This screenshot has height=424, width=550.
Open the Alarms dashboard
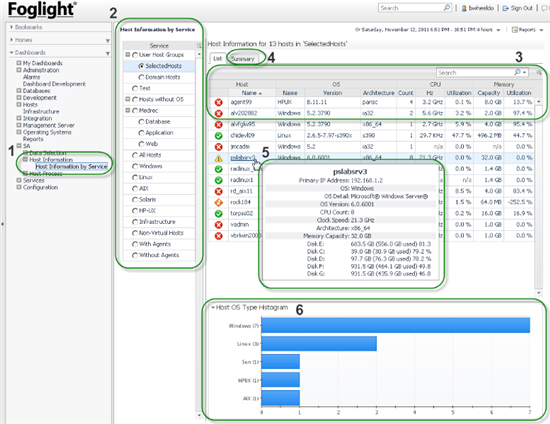tap(32, 77)
